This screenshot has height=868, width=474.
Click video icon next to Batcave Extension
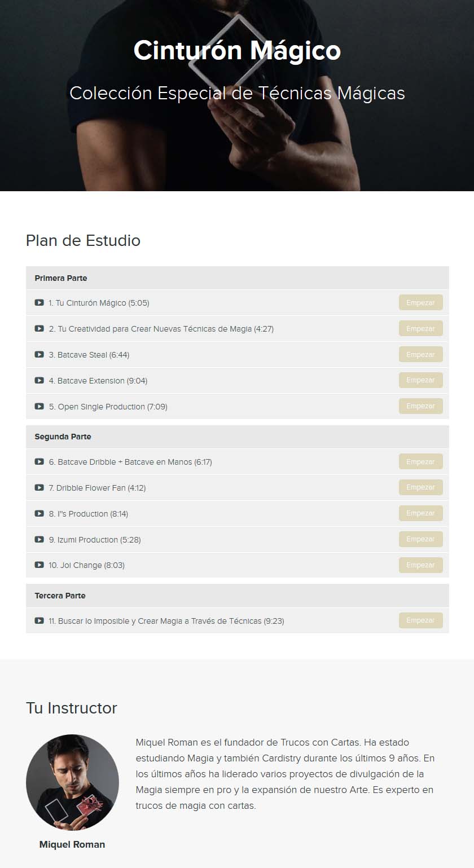click(x=39, y=381)
